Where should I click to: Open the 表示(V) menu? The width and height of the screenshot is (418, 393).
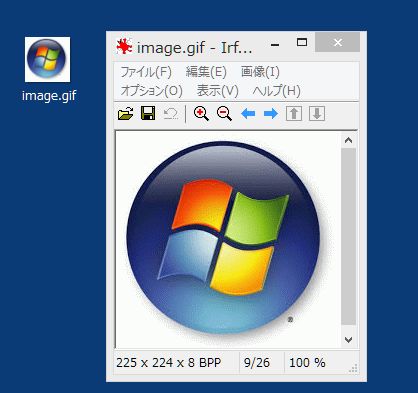coord(217,90)
